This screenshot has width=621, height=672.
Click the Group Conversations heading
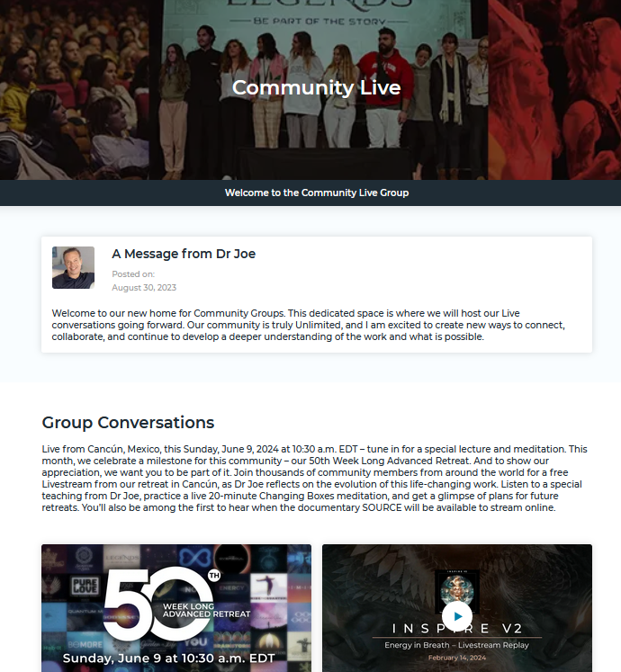click(128, 423)
